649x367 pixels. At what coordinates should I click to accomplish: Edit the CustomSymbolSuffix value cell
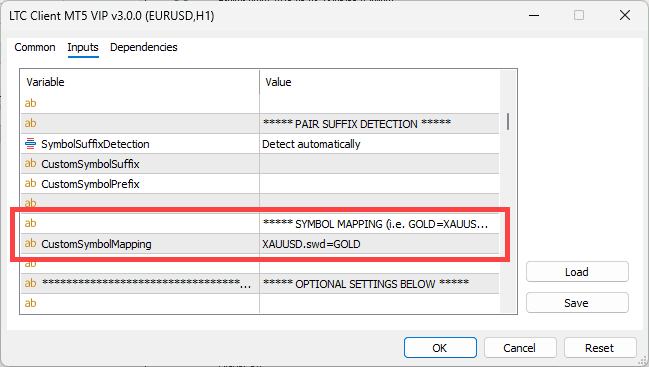coord(379,164)
